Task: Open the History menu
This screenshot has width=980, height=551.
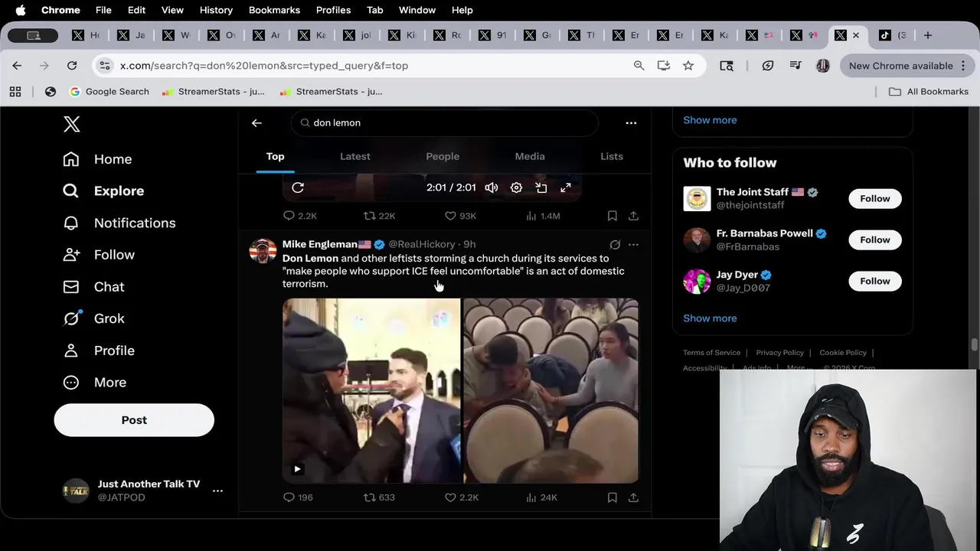Action: 216,10
